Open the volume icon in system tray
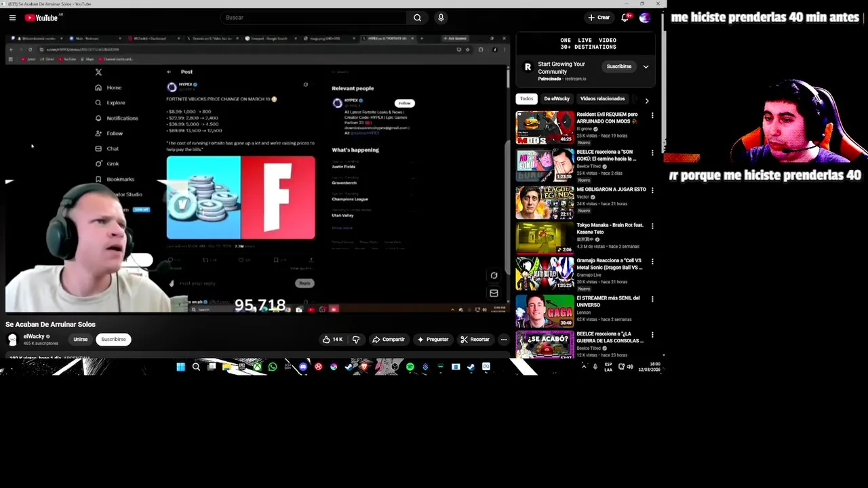The height and width of the screenshot is (488, 868). 630,367
